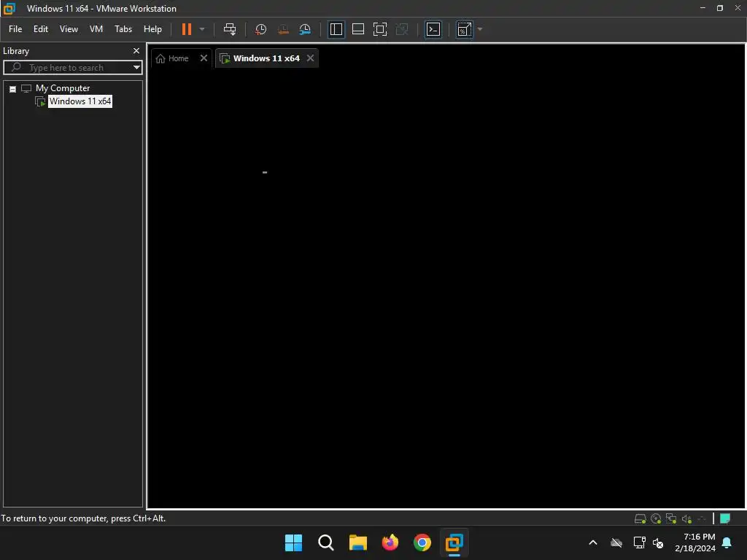Show hidden system tray icons

pos(593,542)
